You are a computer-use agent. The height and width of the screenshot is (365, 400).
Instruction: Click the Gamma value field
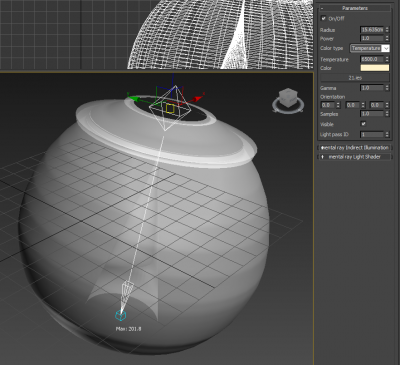coord(372,88)
